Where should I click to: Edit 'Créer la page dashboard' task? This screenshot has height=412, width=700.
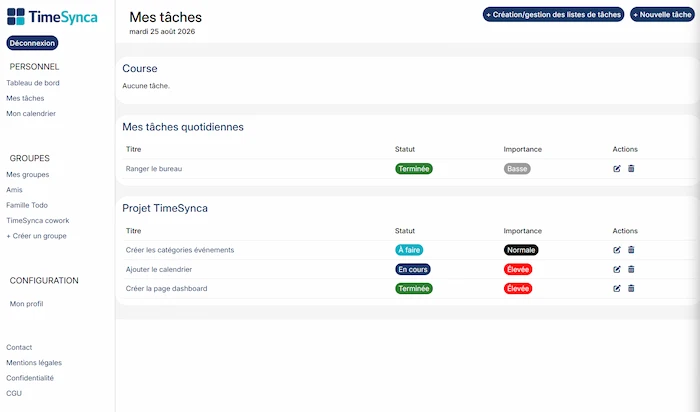click(617, 288)
